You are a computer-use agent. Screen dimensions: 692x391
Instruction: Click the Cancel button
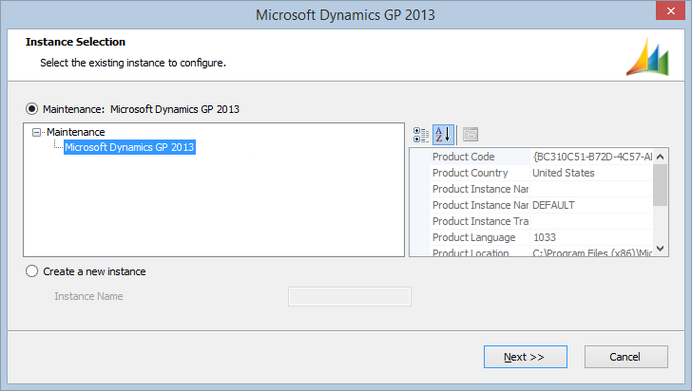click(x=626, y=357)
